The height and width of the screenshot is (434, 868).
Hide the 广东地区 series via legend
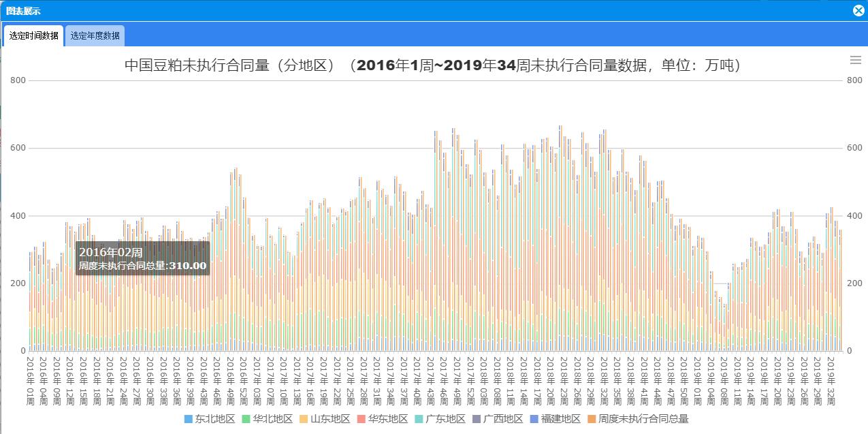[445, 419]
